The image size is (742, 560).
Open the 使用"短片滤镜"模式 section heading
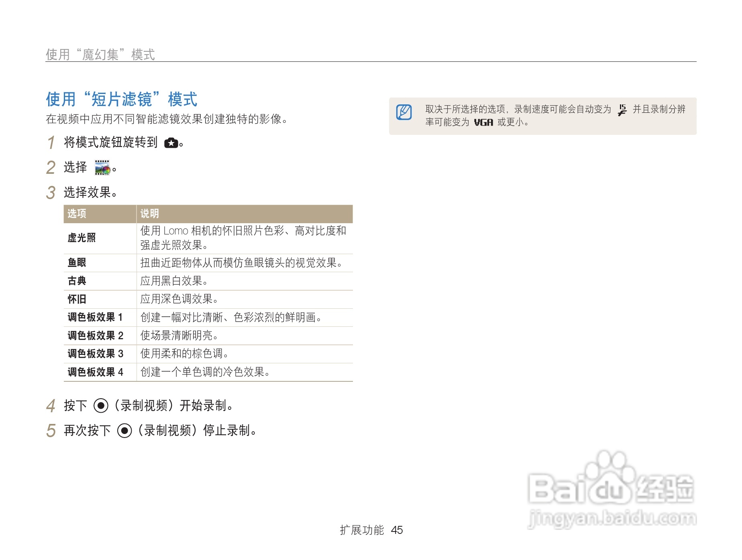121,100
